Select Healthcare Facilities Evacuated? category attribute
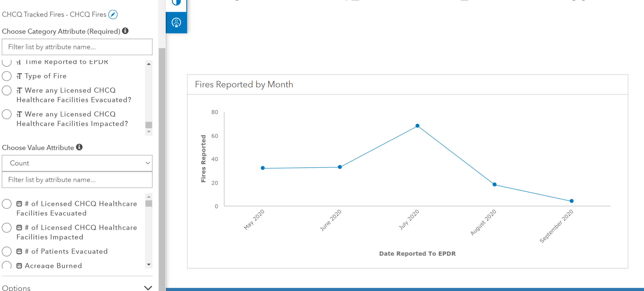The width and height of the screenshot is (644, 291). point(7,90)
